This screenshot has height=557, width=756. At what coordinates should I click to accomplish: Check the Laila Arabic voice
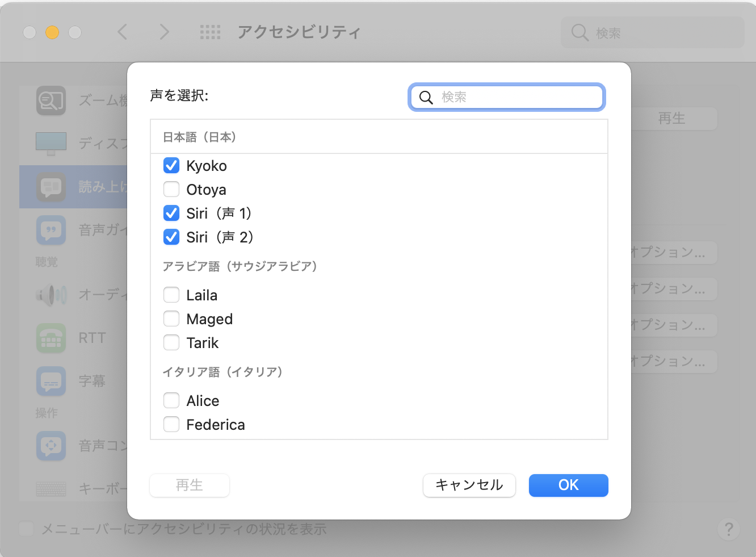(171, 295)
